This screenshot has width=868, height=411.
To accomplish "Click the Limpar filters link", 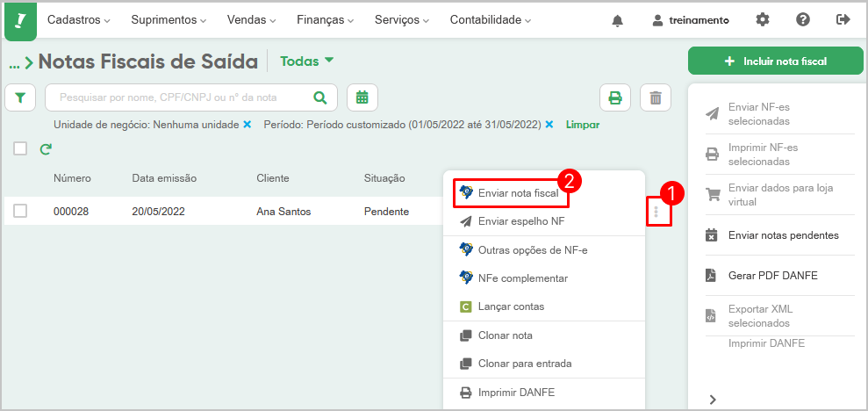I will tap(583, 125).
